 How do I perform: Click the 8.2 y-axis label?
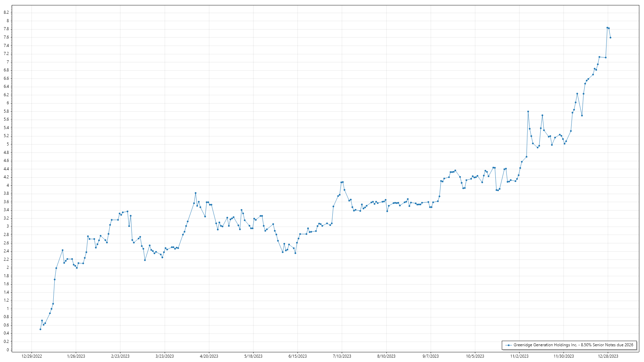[6, 12]
